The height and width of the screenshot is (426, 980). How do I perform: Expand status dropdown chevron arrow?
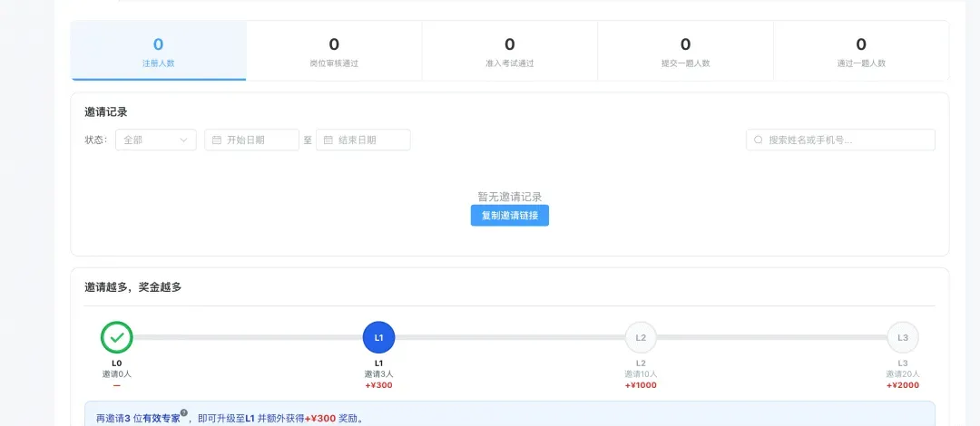pos(183,140)
